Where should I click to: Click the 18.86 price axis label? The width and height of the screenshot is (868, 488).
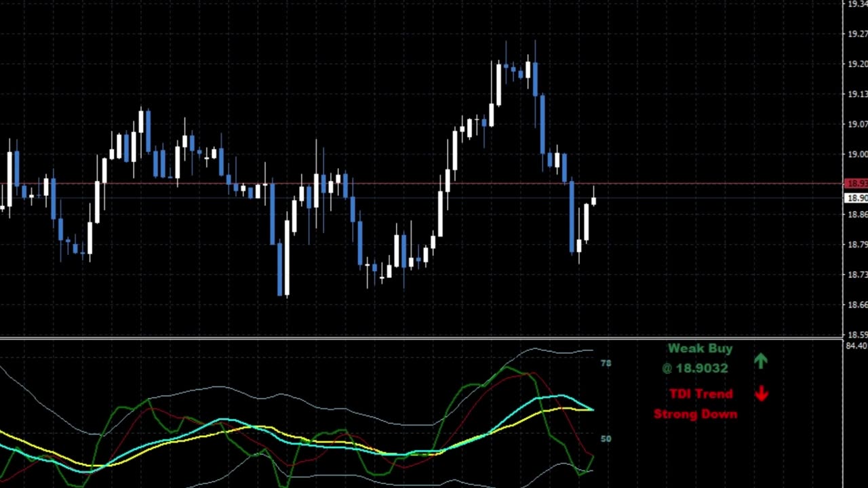[x=857, y=214]
